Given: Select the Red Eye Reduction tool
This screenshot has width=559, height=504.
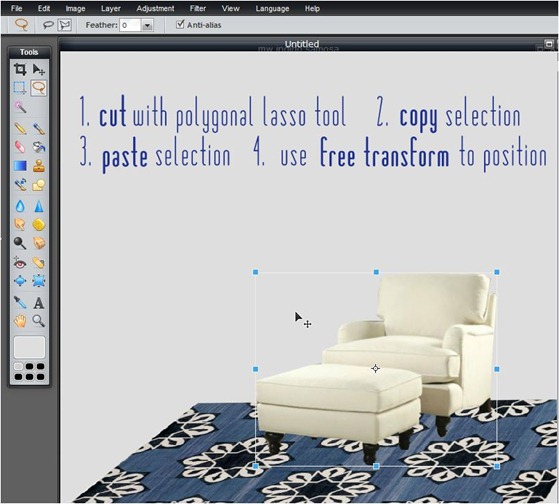Looking at the screenshot, I should 20,263.
